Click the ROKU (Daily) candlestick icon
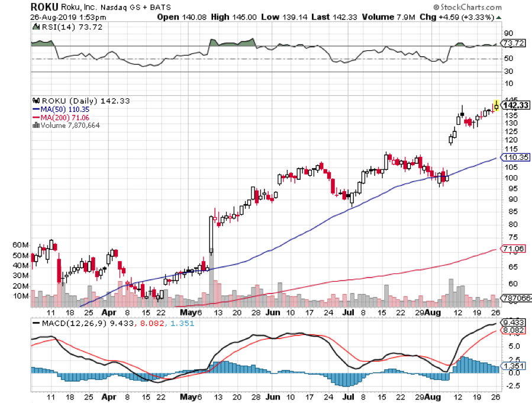Screen dimensions: 532x403 click(36, 101)
